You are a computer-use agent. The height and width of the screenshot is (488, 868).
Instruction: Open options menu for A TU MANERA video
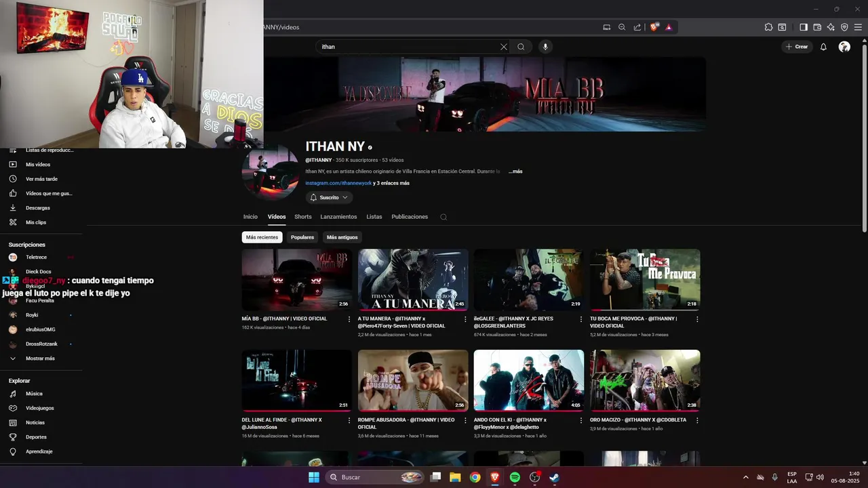tap(465, 319)
